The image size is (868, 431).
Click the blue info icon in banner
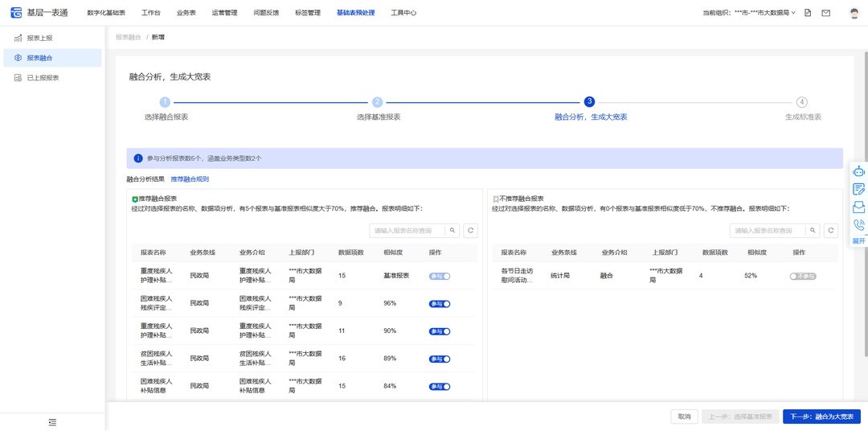coord(138,158)
